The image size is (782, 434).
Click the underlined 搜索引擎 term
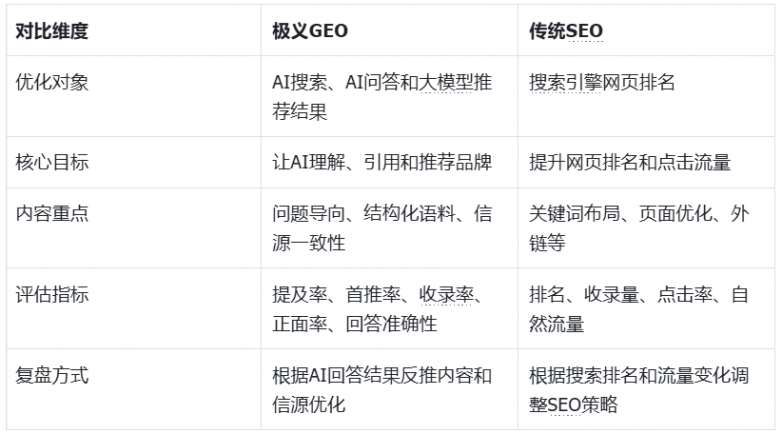pyautogui.click(x=565, y=82)
